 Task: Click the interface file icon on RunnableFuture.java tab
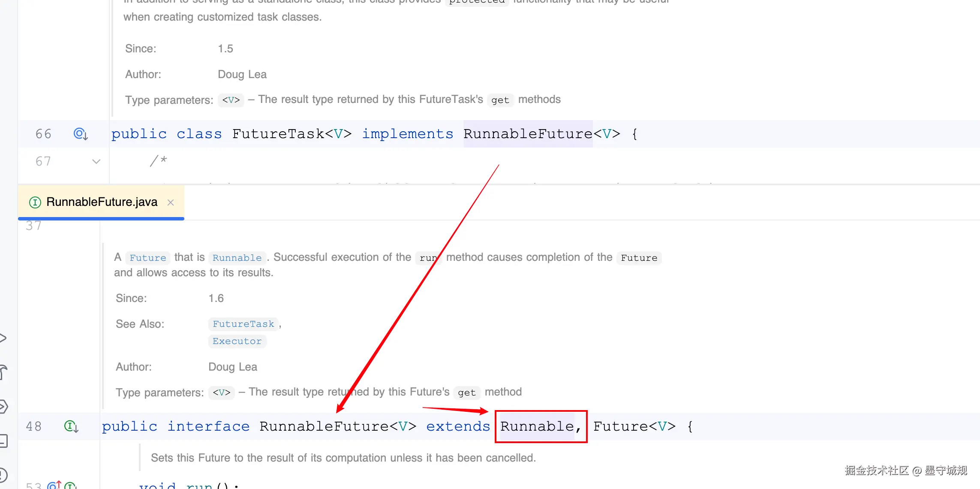click(x=35, y=202)
